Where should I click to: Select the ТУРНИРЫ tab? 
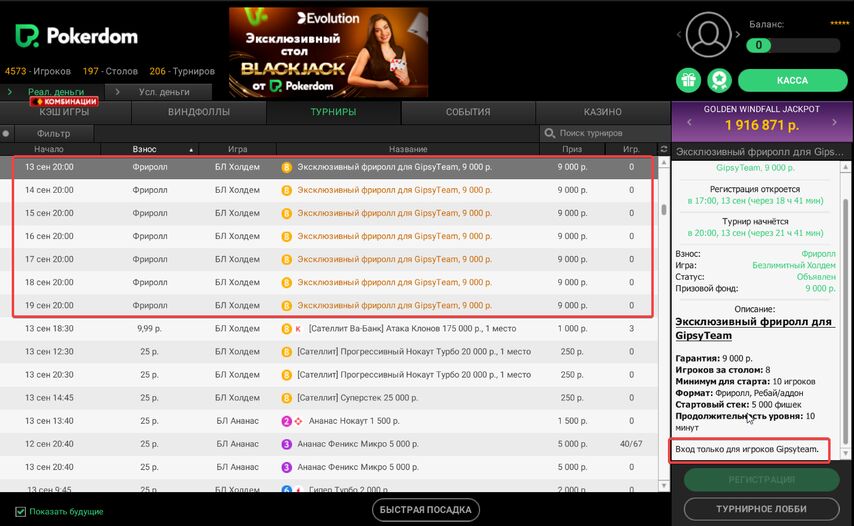tap(333, 112)
